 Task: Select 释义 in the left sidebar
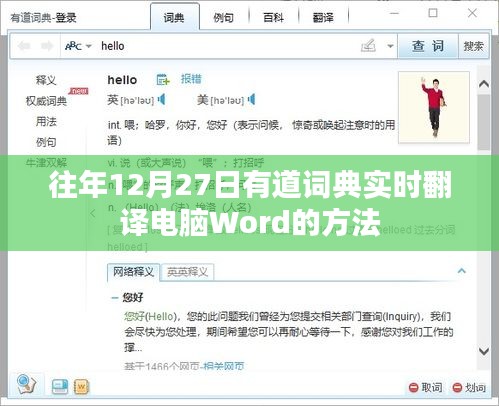(46, 80)
